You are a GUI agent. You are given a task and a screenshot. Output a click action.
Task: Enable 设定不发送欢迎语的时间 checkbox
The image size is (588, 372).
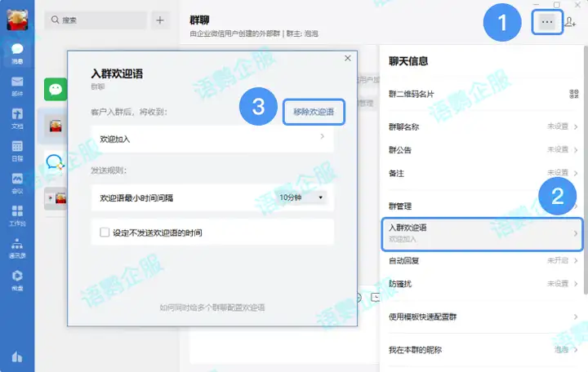tap(105, 232)
